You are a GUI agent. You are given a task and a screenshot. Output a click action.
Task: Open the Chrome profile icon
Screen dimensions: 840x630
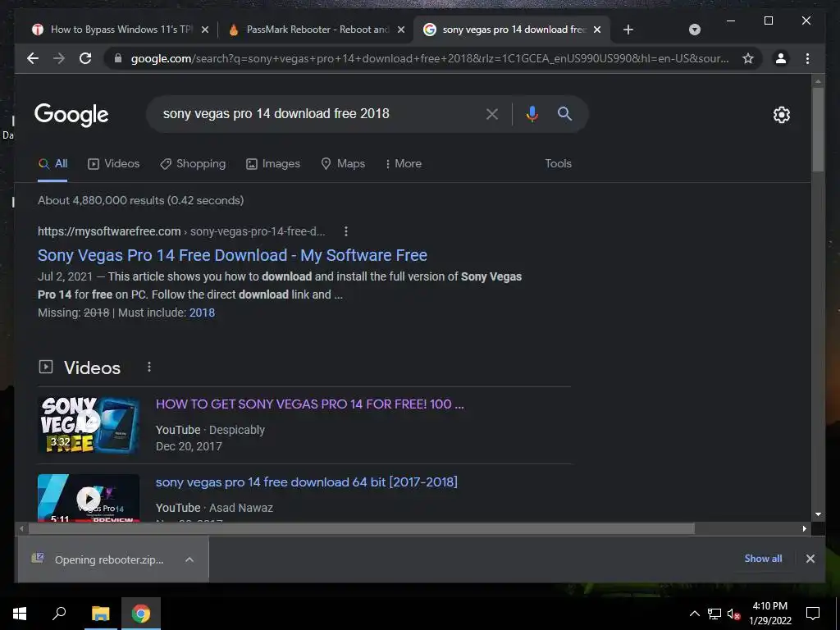[x=781, y=58]
